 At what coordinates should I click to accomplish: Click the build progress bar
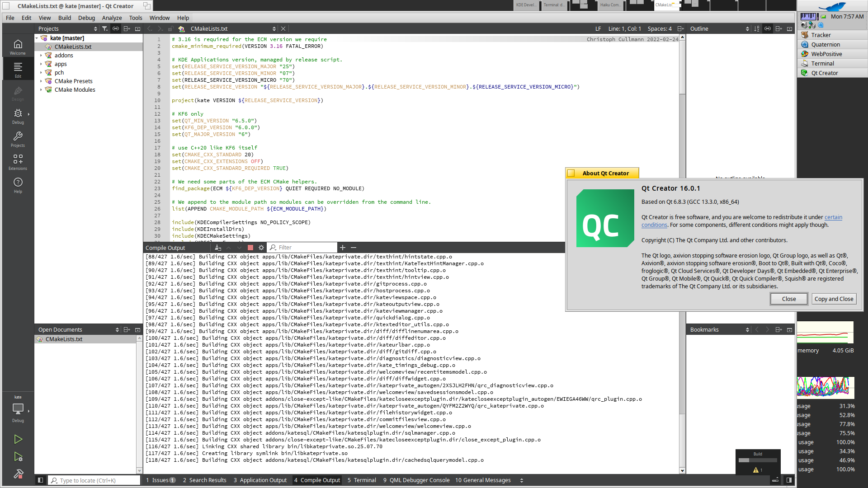click(758, 460)
